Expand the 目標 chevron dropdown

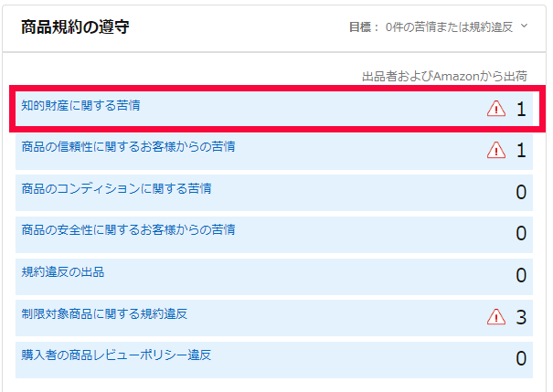click(x=525, y=26)
